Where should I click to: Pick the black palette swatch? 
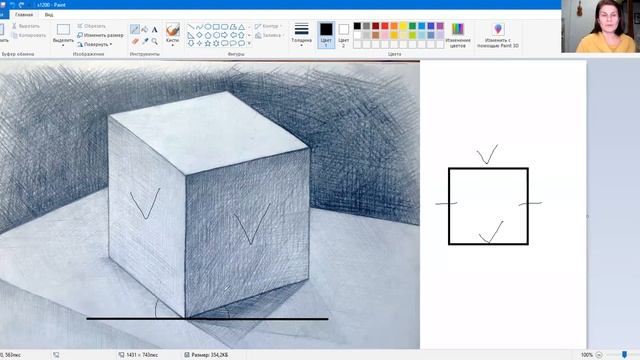[x=357, y=26]
